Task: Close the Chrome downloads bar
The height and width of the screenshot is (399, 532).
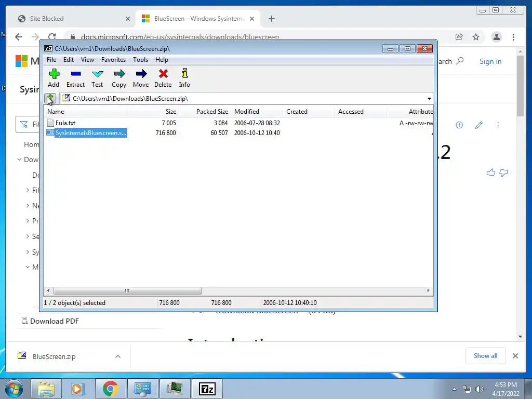Action: click(515, 355)
